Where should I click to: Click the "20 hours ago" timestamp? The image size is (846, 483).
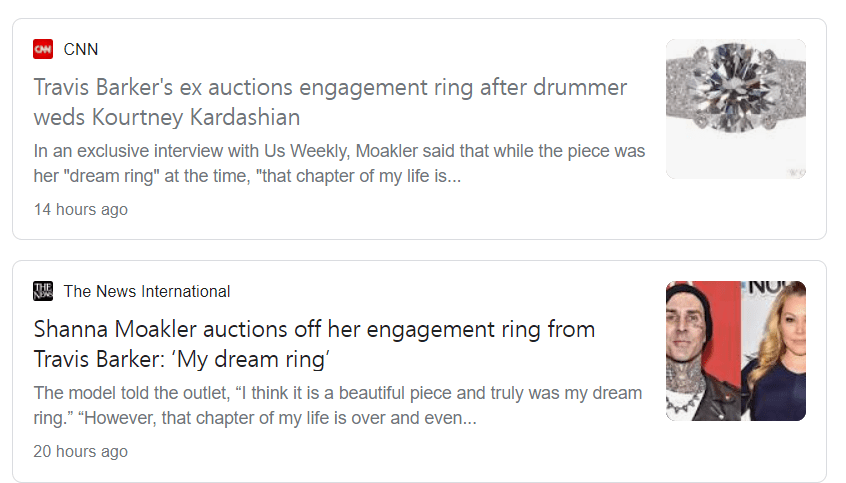(x=80, y=452)
